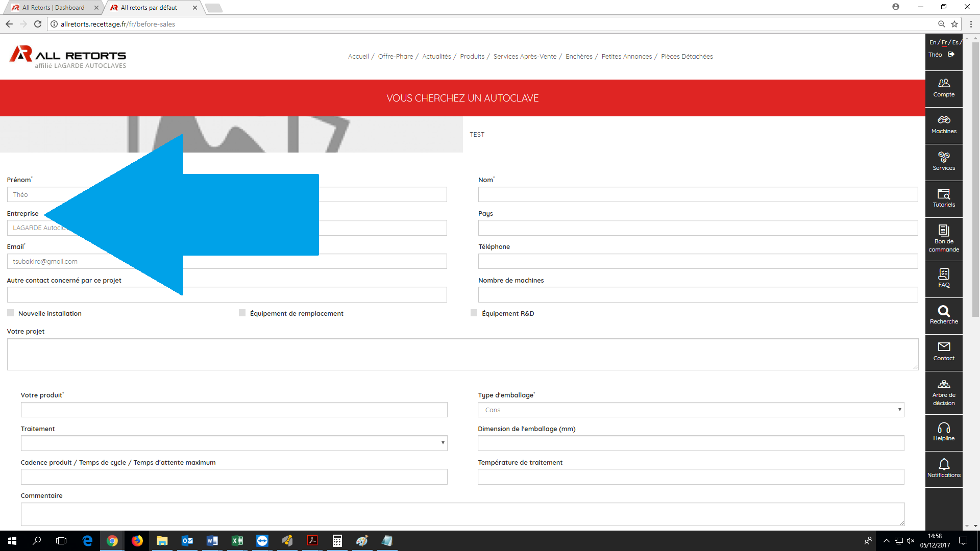This screenshot has height=551, width=980.
Task: Open the Machines sidebar icon
Action: click(944, 124)
